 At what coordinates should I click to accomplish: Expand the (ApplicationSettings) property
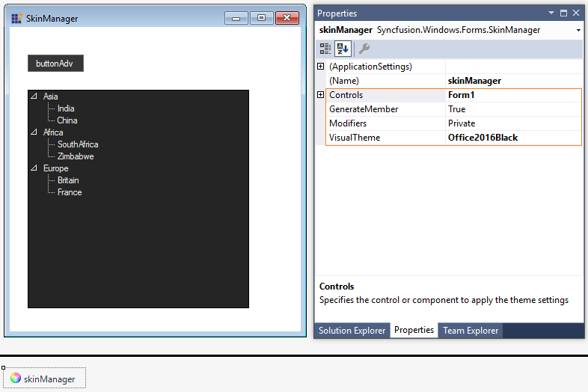click(x=321, y=67)
